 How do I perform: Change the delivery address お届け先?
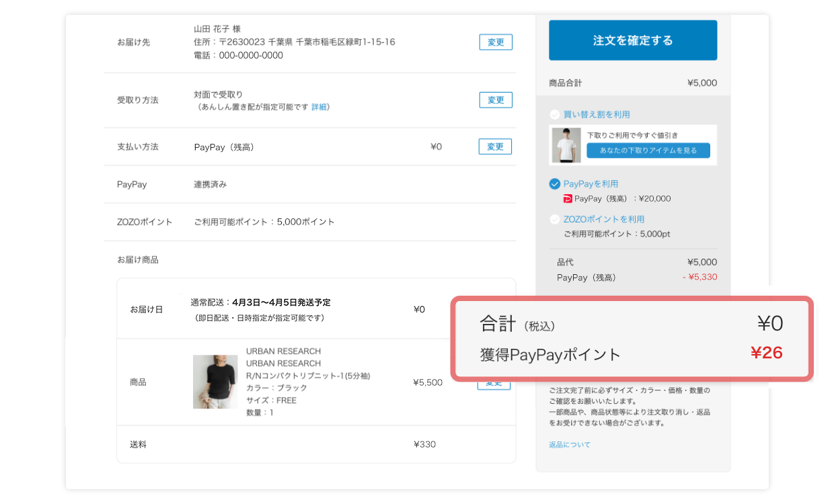[496, 42]
